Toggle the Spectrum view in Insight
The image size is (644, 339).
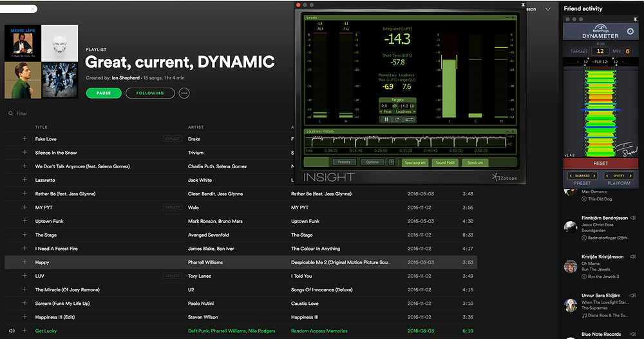(x=475, y=162)
